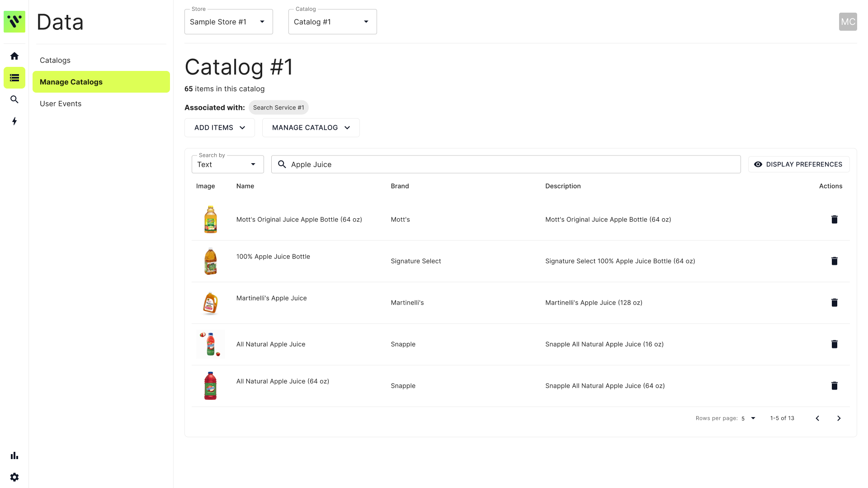Click the brand cell 'Mott's'

click(x=400, y=220)
